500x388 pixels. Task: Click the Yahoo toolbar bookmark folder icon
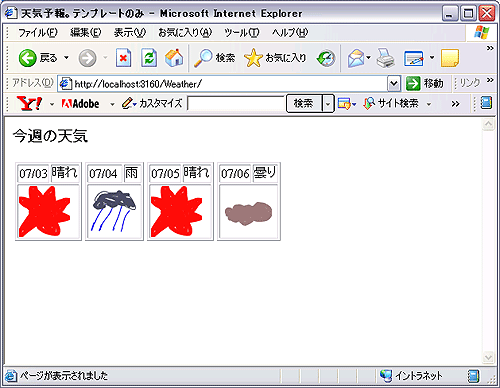coord(344,104)
